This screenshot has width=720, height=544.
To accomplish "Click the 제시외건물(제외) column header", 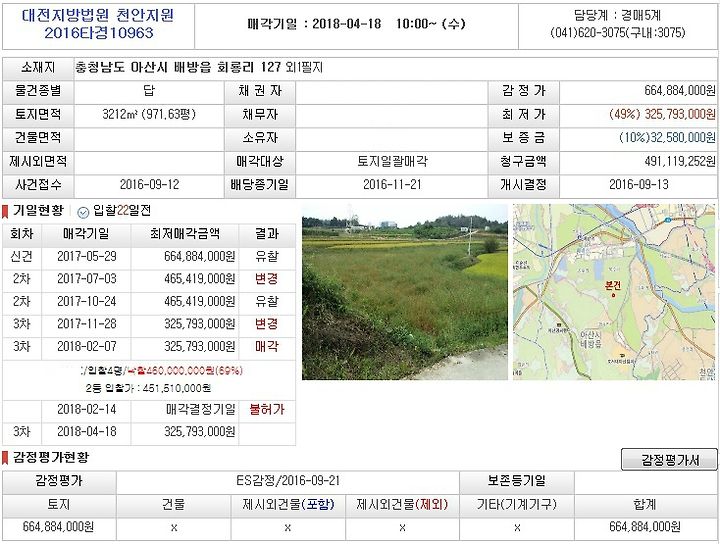I will point(402,505).
